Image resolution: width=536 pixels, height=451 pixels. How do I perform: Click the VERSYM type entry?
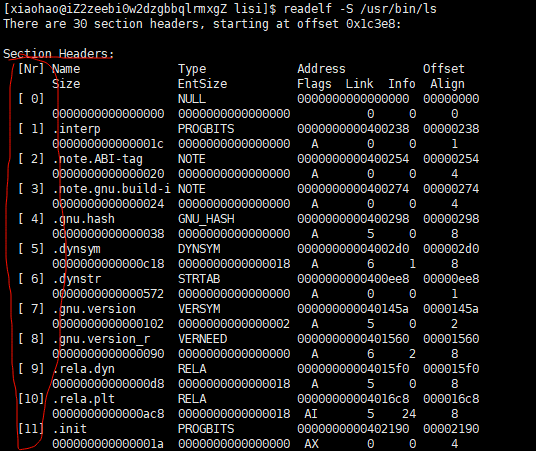pos(199,309)
